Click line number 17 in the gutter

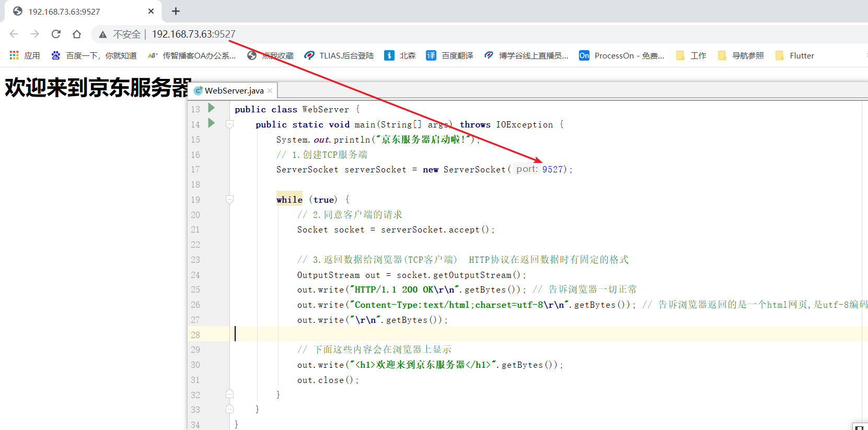[x=195, y=169]
